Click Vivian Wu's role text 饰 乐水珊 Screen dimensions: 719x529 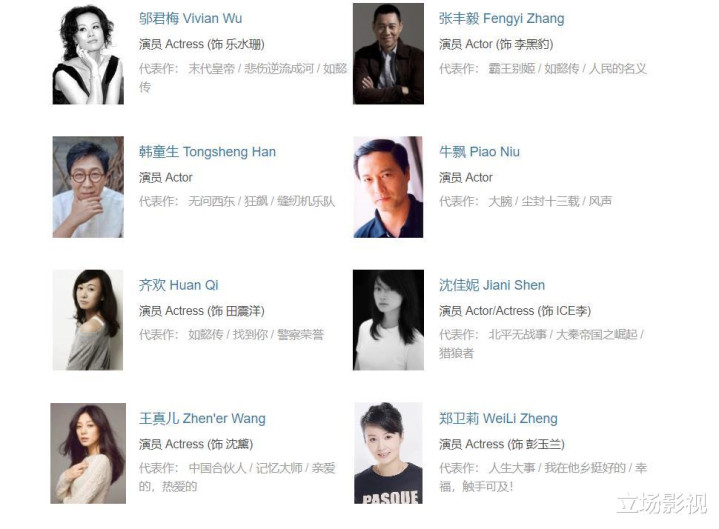(236, 44)
